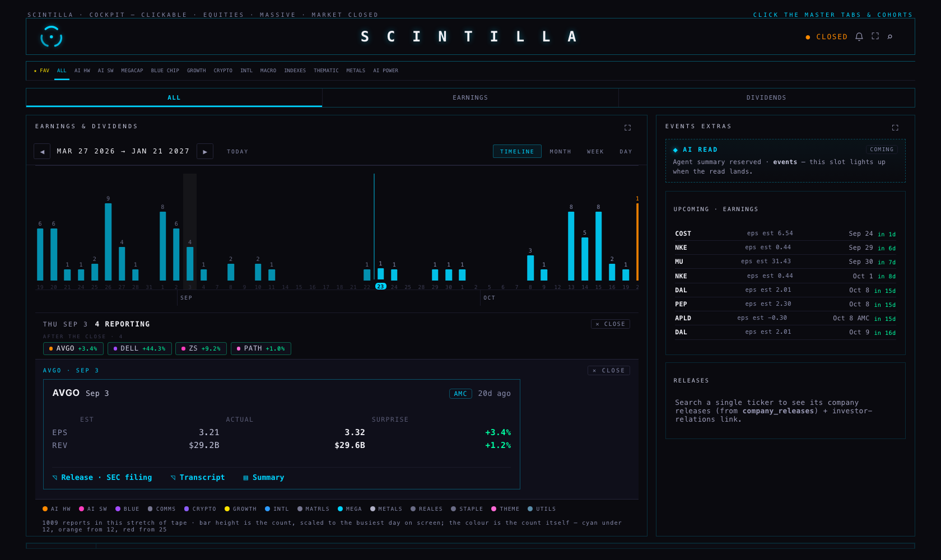Screen dimensions: 941x560
Task: Open the search magnifier icon
Action: point(890,36)
